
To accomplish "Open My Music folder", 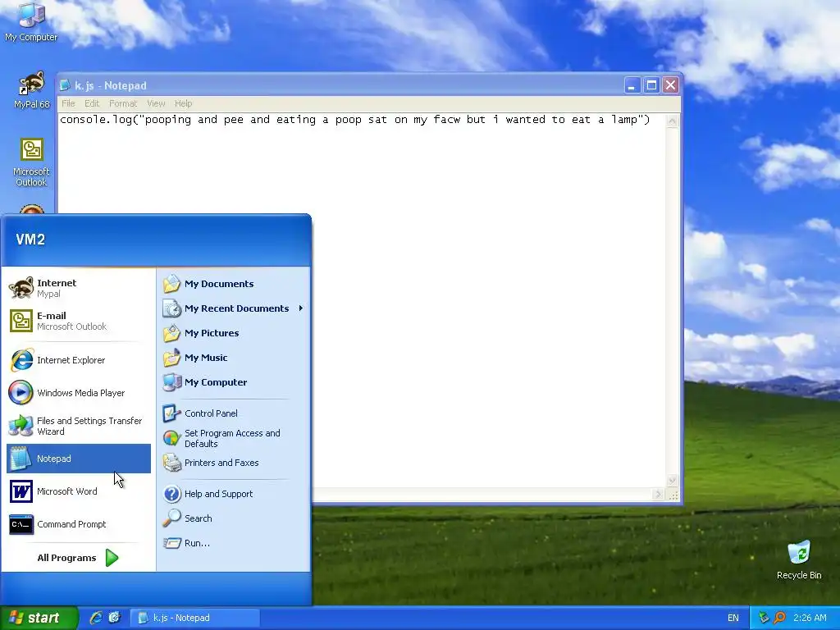I will [x=234, y=358].
